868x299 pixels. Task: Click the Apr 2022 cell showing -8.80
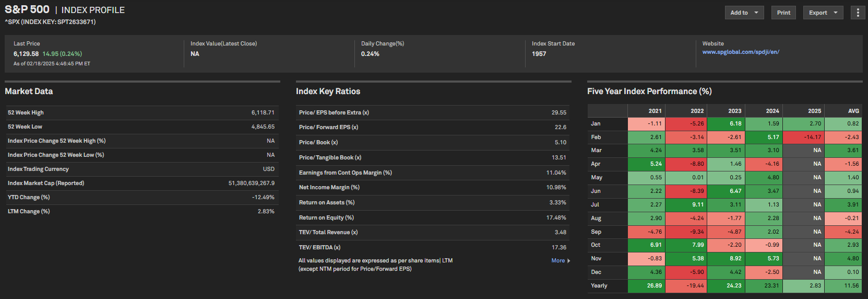point(686,164)
